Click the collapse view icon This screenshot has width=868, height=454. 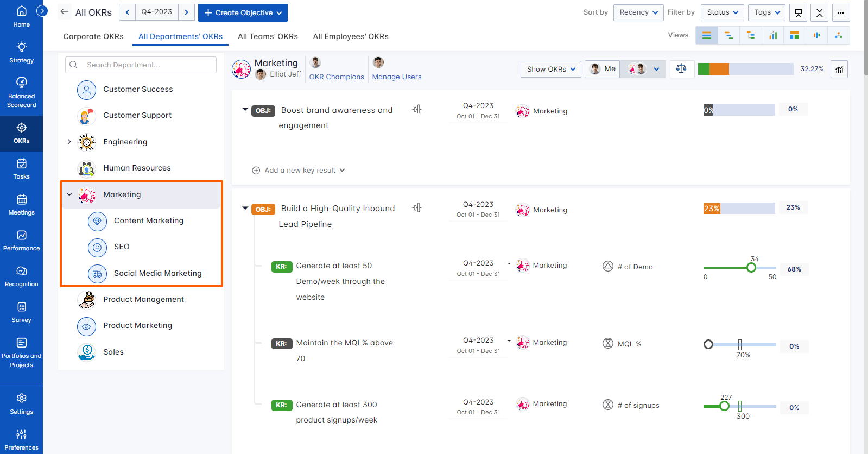click(x=819, y=12)
